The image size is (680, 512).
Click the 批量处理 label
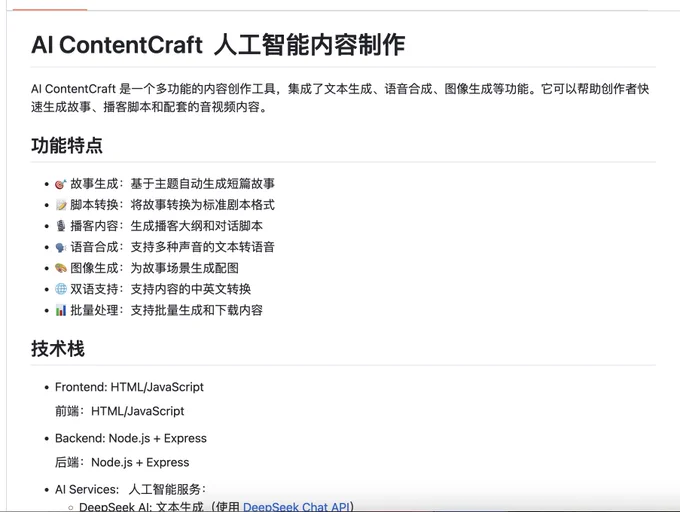point(94,310)
